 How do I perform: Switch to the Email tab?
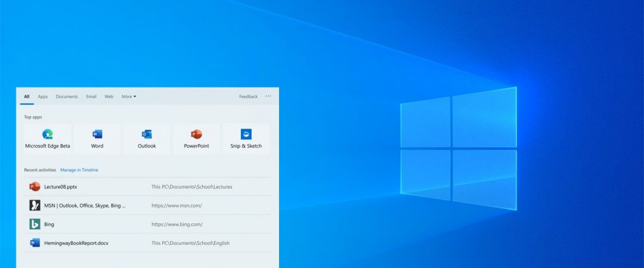[x=91, y=96]
